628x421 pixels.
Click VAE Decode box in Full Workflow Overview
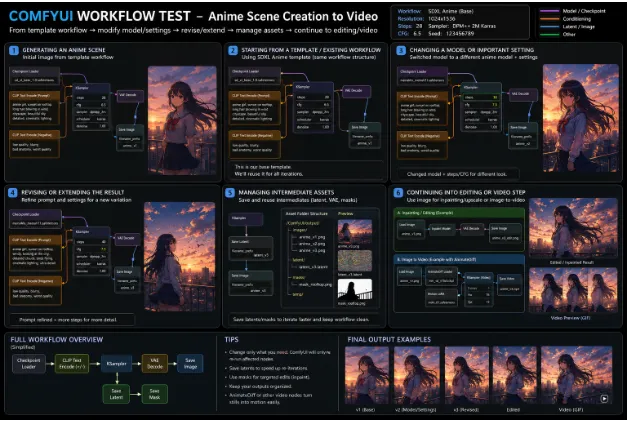155,363
